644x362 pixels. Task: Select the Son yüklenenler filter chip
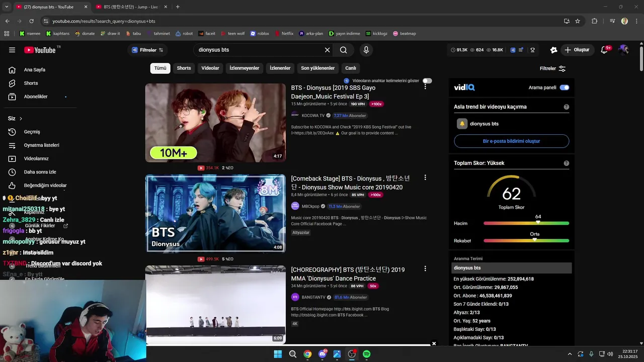pyautogui.click(x=317, y=68)
